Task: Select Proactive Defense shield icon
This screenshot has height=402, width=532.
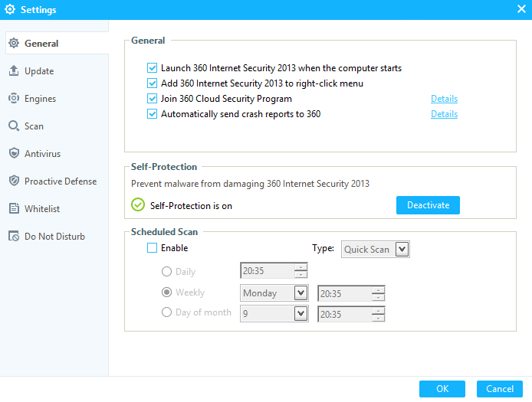Action: [x=14, y=181]
